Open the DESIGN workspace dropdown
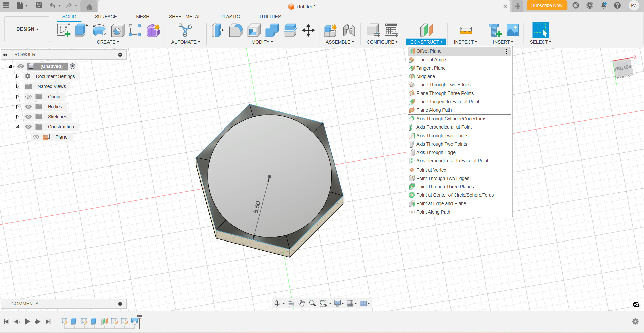Image resolution: width=644 pixels, height=333 pixels. [x=27, y=29]
